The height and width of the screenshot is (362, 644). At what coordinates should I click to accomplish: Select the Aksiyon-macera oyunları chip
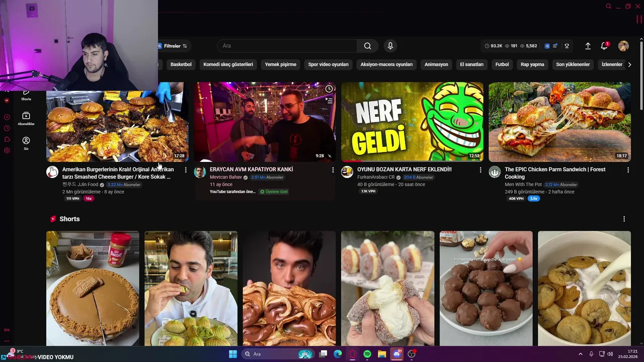point(386,64)
